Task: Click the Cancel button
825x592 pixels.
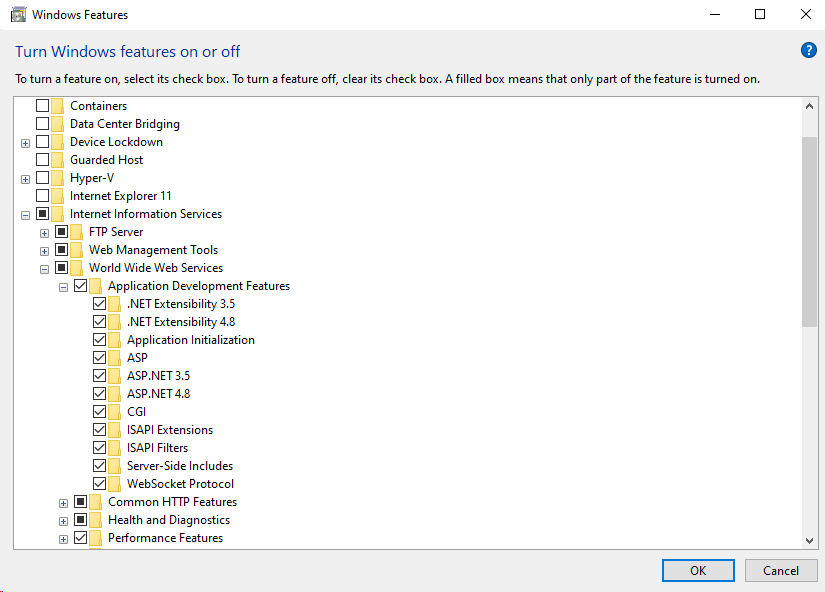Action: (781, 570)
